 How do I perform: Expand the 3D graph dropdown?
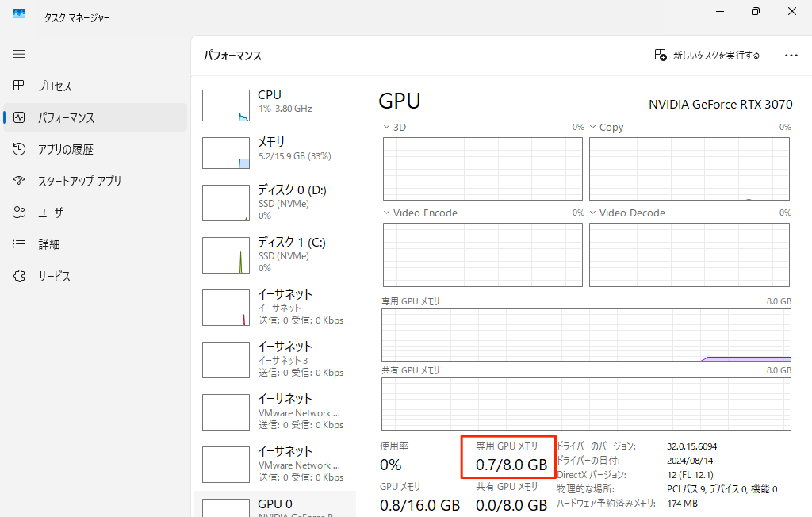pyautogui.click(x=387, y=126)
